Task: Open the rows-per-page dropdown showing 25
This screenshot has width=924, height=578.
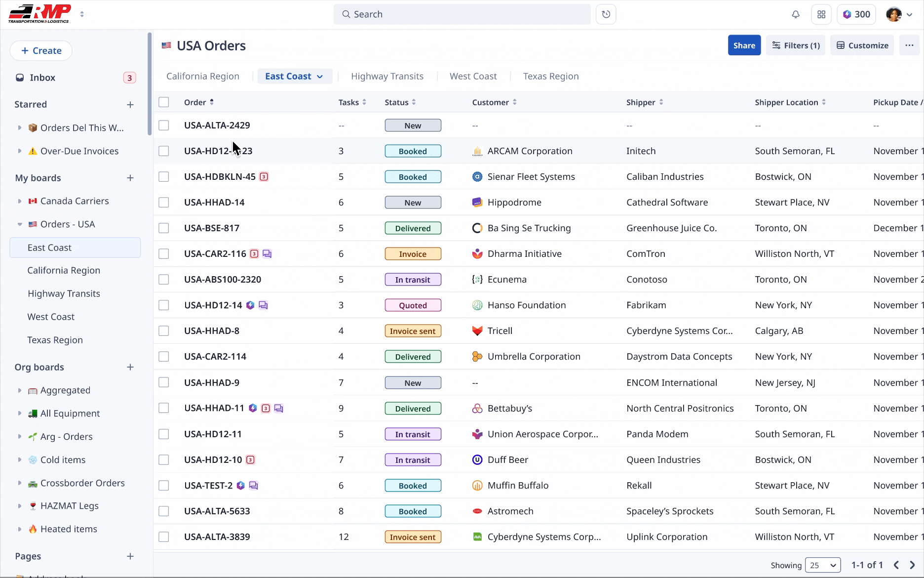Action: (x=822, y=565)
